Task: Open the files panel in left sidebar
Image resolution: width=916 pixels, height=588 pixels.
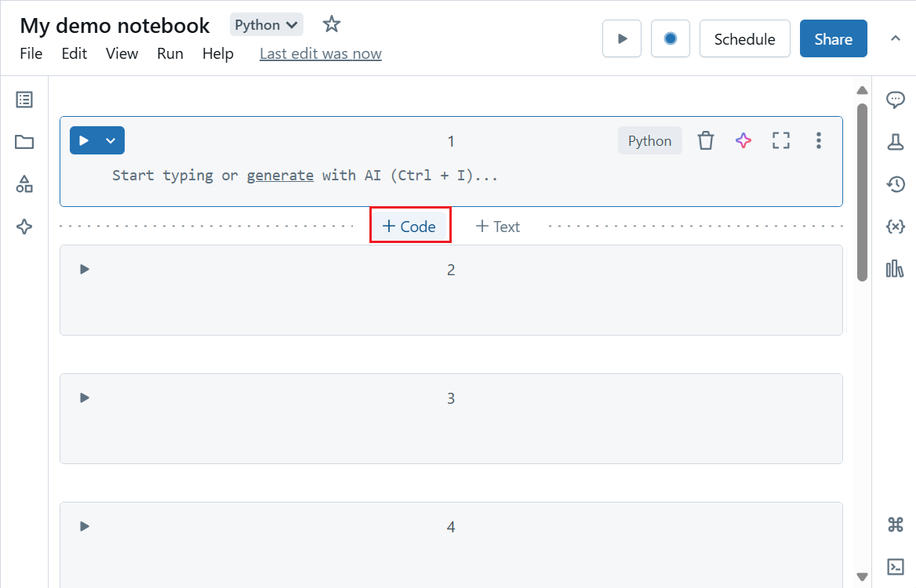Action: coord(24,142)
